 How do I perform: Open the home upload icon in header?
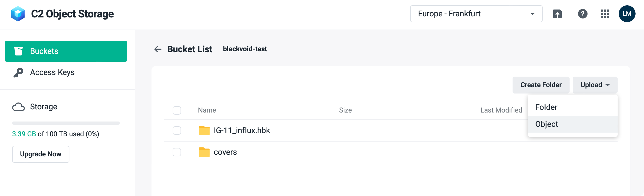[557, 14]
